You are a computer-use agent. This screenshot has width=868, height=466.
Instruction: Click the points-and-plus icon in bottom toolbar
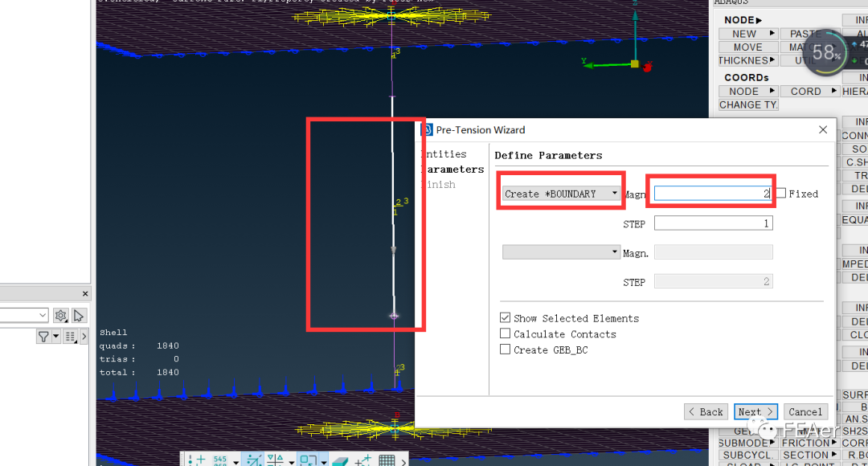click(197, 460)
